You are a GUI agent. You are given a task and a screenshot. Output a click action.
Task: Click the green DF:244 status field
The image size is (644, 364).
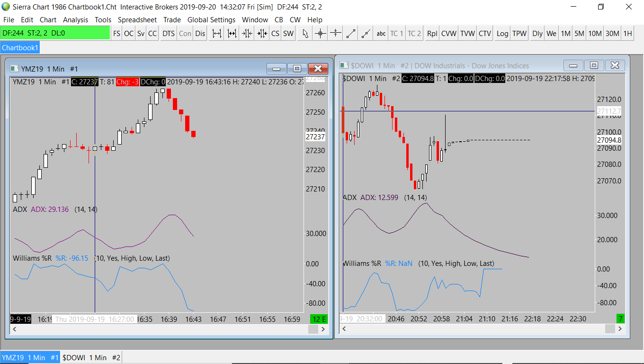[55, 33]
